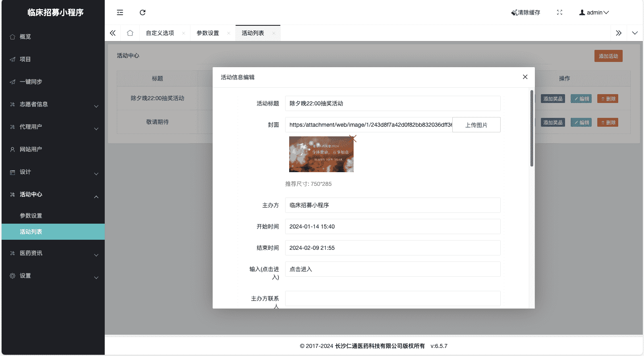Open the tab operations dropdown arrow
The width and height of the screenshot is (644, 356).
[635, 33]
